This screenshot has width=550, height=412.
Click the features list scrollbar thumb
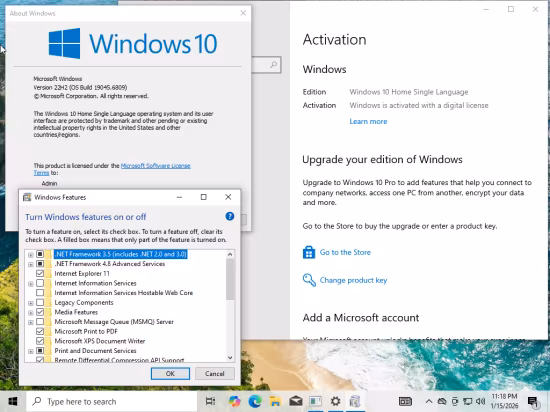click(x=230, y=279)
